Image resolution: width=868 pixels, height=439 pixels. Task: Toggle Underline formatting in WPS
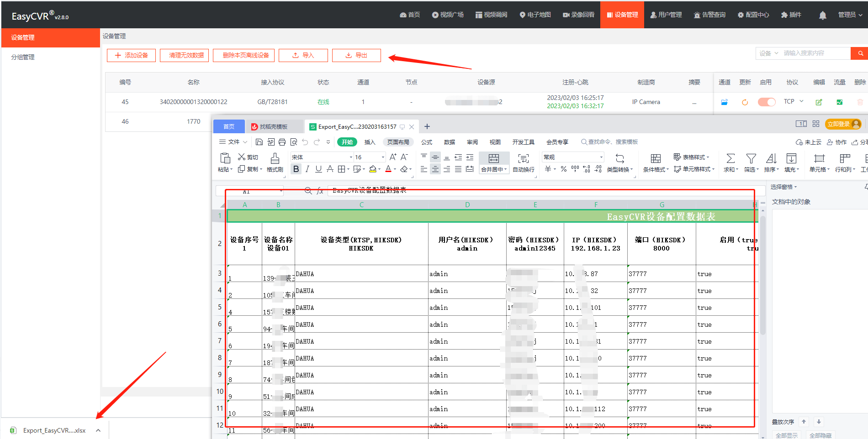(318, 169)
